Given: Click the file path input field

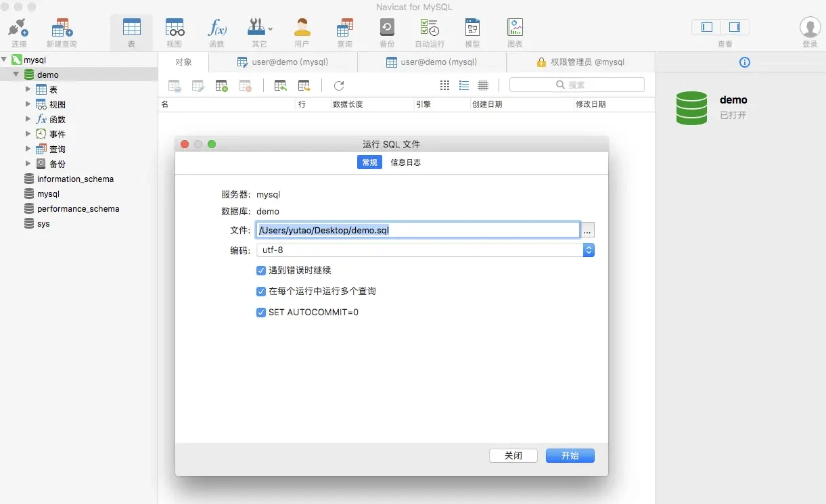Looking at the screenshot, I should pos(417,230).
